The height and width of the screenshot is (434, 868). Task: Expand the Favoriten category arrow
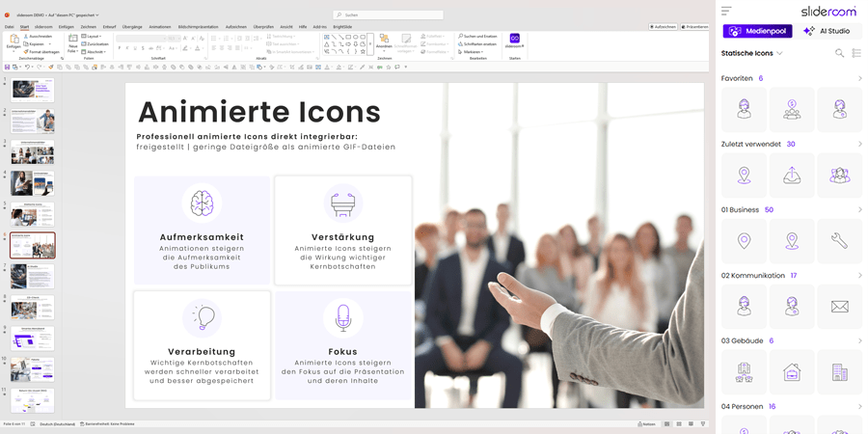click(x=859, y=79)
